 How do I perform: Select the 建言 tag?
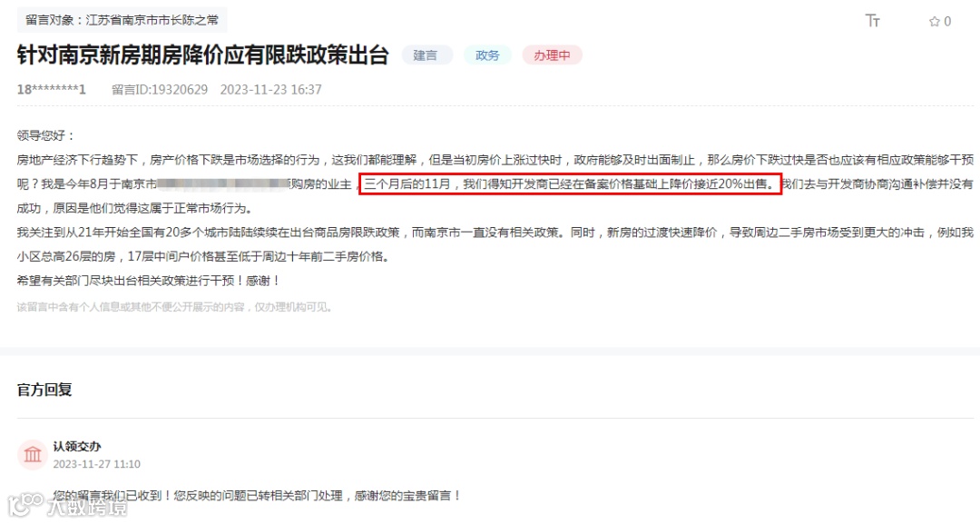tap(425, 55)
